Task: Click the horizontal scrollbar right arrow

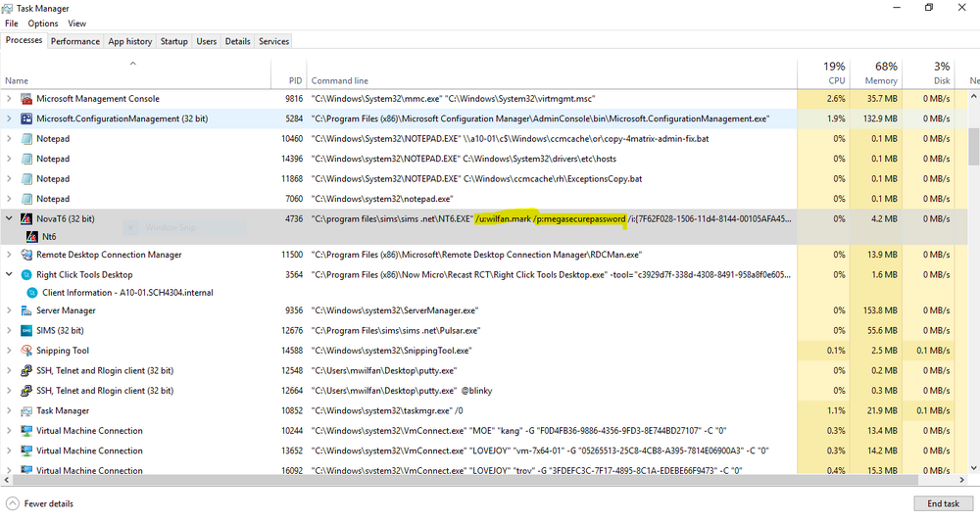Action: tap(962, 480)
